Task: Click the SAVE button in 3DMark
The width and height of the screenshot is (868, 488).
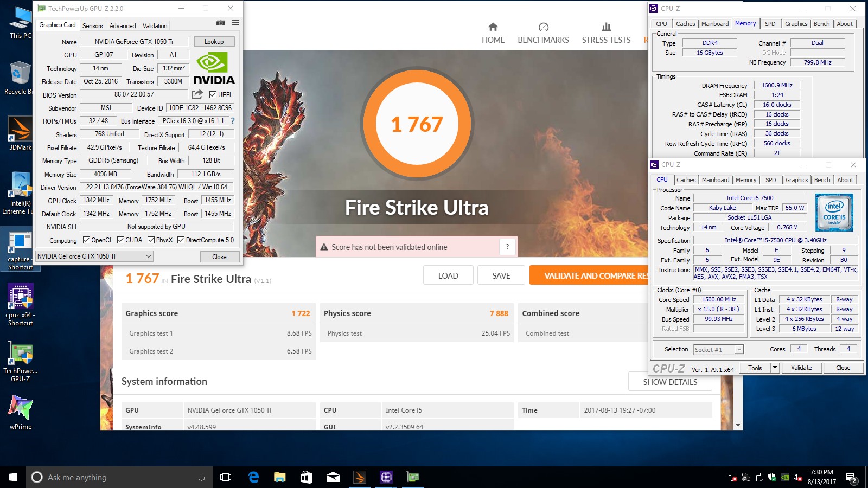Action: click(501, 275)
